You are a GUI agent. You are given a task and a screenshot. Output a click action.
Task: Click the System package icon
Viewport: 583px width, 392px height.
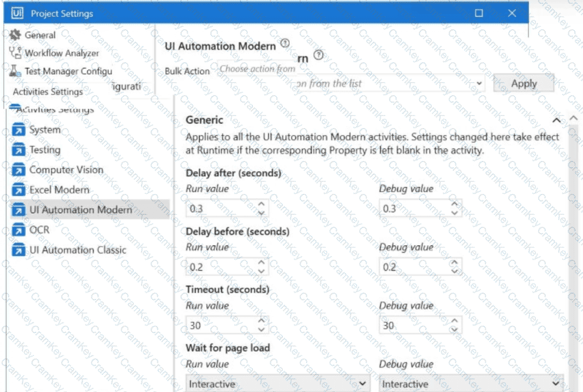[19, 130]
